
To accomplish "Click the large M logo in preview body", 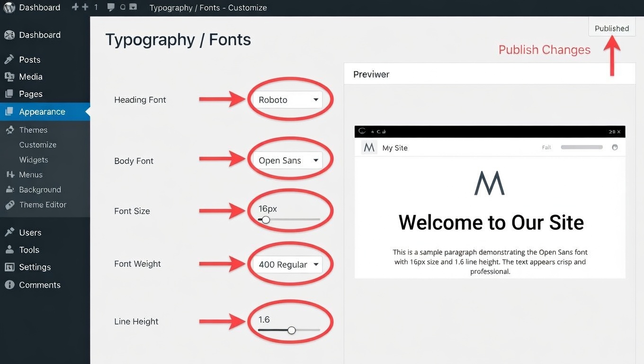I will (490, 183).
